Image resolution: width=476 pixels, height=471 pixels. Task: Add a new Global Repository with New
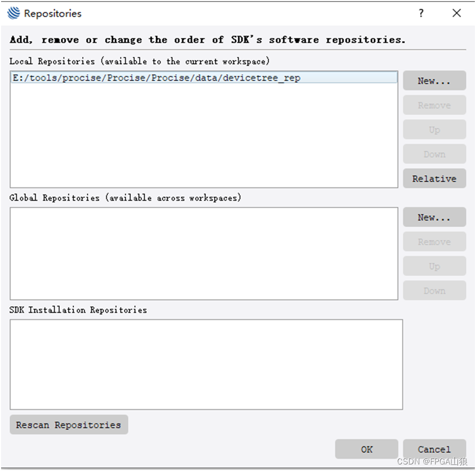tap(434, 217)
